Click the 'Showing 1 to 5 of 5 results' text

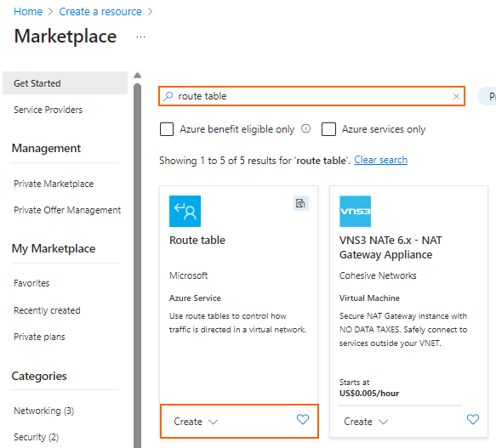pos(254,161)
